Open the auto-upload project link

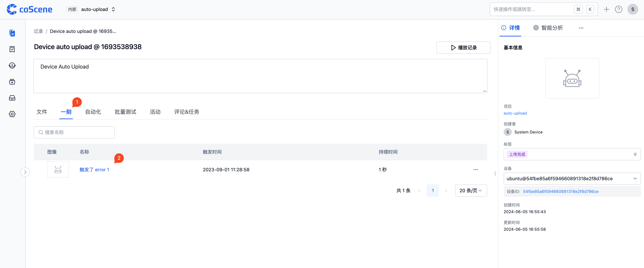pos(515,113)
